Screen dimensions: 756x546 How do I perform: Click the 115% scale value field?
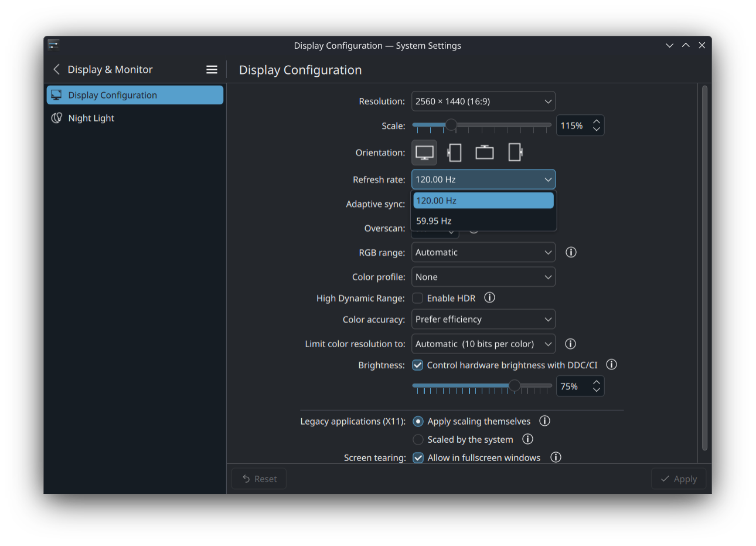pos(580,126)
